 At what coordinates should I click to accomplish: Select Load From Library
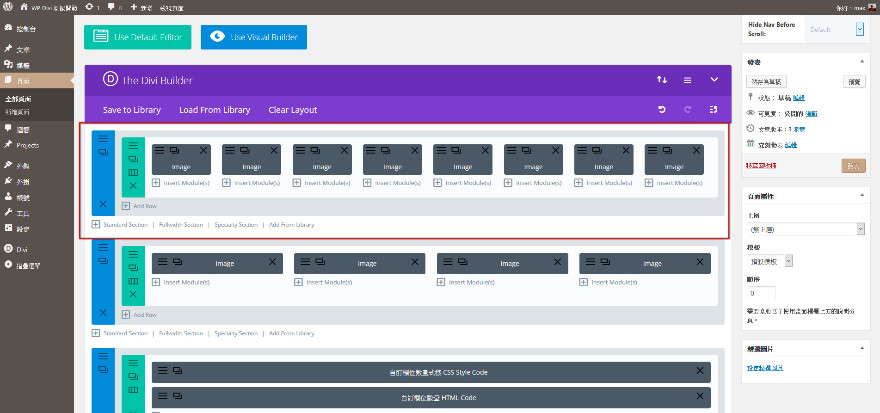(214, 110)
